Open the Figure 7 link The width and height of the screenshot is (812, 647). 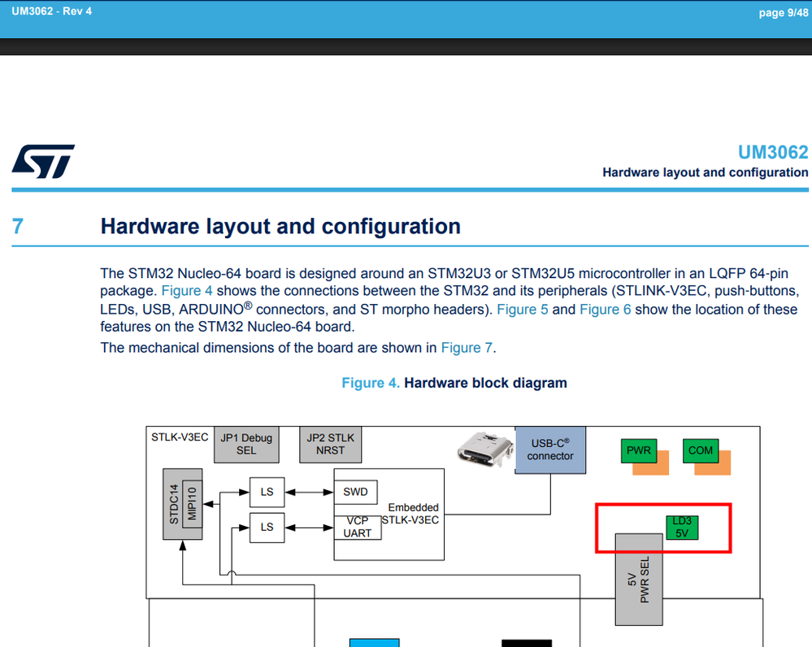tap(467, 348)
